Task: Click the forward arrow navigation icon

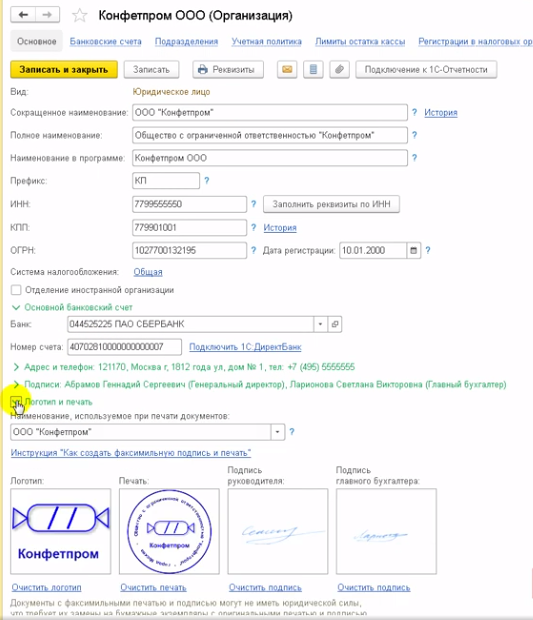Action: click(x=47, y=15)
